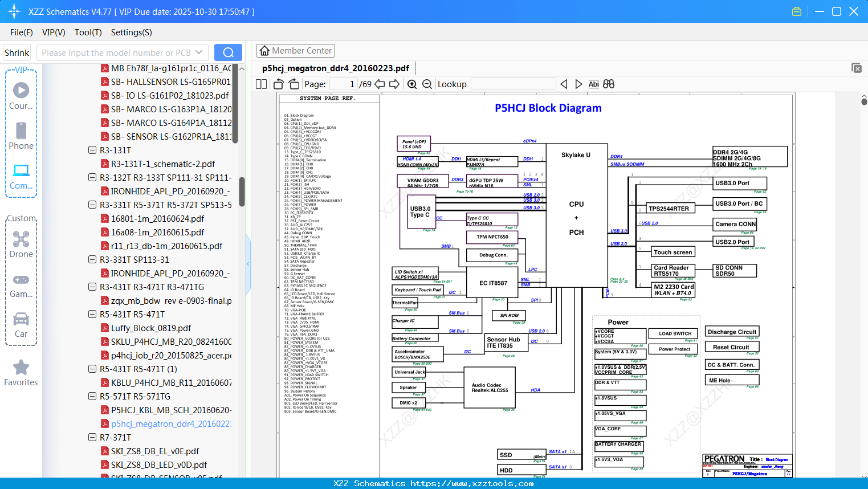
Task: Click the zoom out magnifier icon
Action: coord(427,84)
